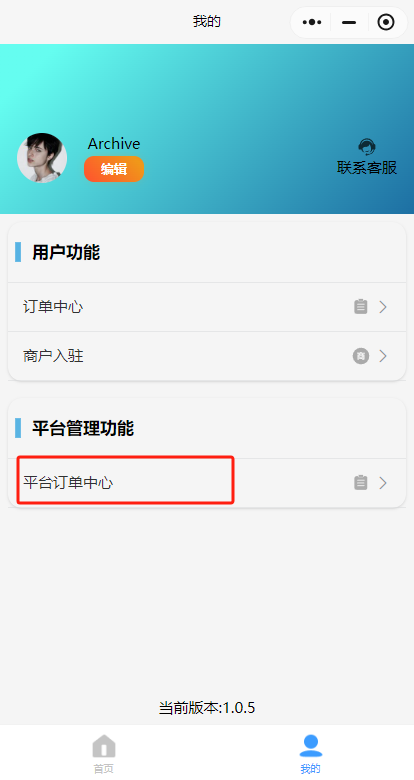Open the 平台订单中心 menu entry

207,483
